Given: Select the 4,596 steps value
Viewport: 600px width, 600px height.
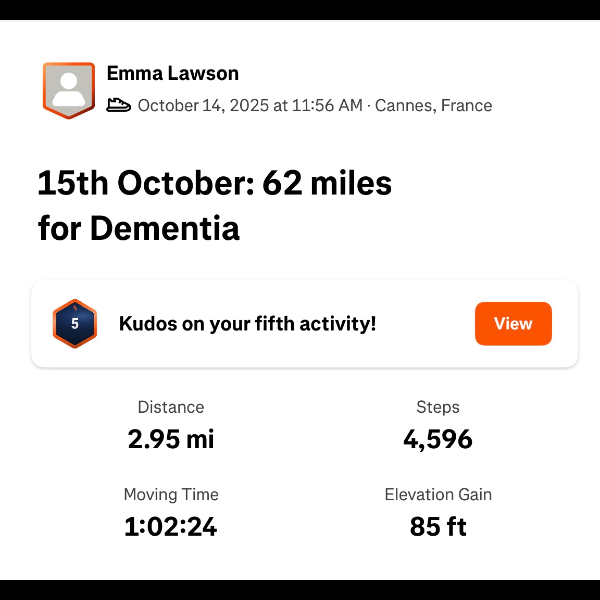Looking at the screenshot, I should [438, 438].
